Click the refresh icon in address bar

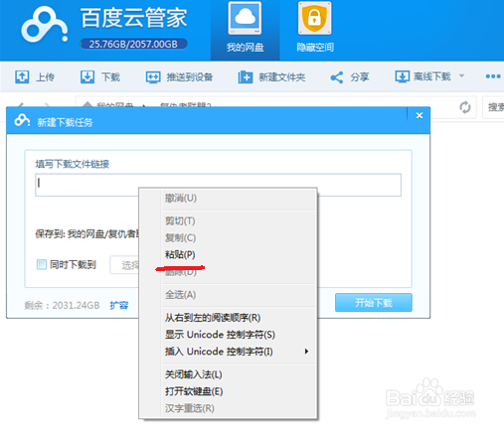(x=465, y=107)
